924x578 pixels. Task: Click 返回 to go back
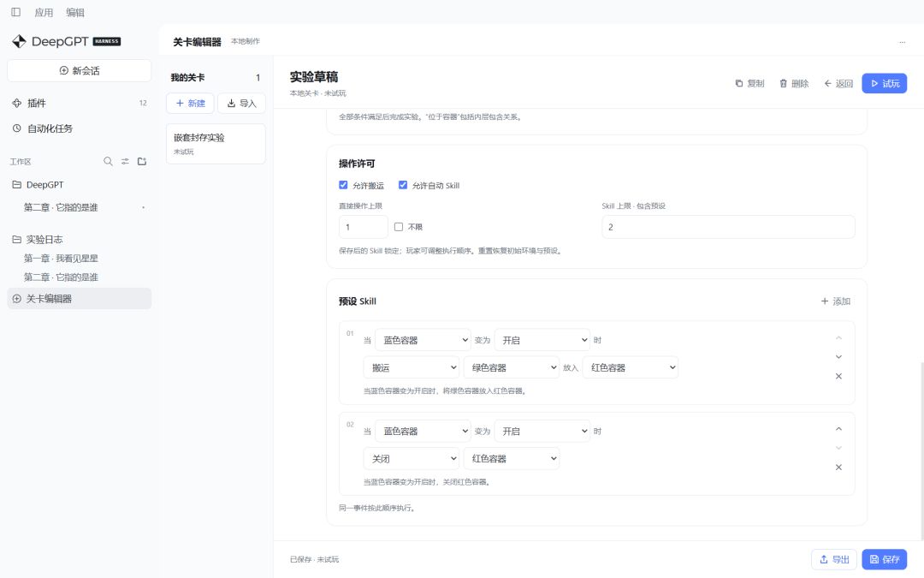[x=838, y=84]
